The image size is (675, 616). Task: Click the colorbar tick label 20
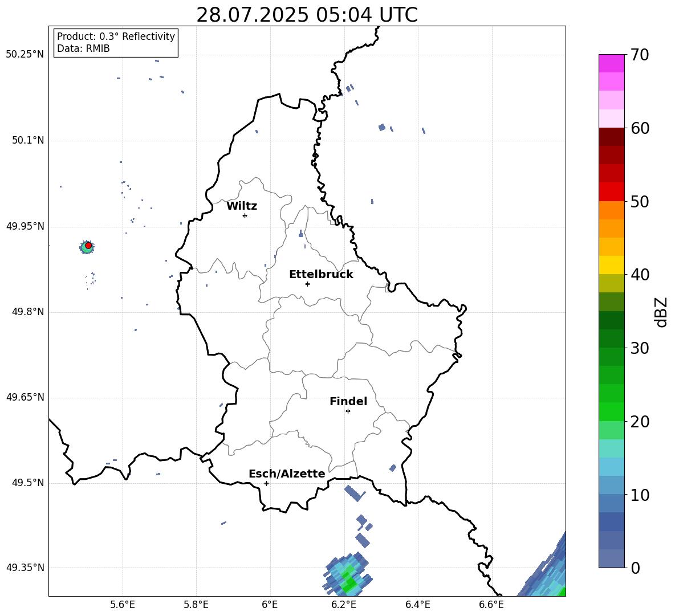click(x=640, y=422)
